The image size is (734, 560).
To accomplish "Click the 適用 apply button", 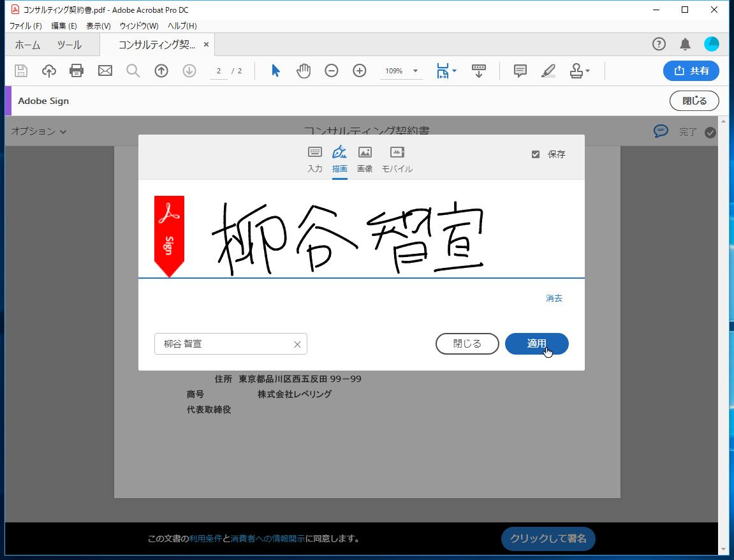I will click(x=536, y=344).
